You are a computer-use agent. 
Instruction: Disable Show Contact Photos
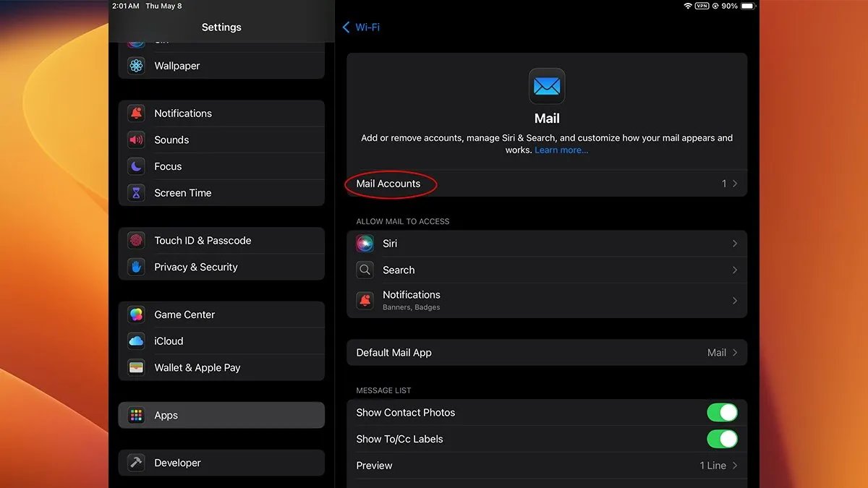pos(723,412)
